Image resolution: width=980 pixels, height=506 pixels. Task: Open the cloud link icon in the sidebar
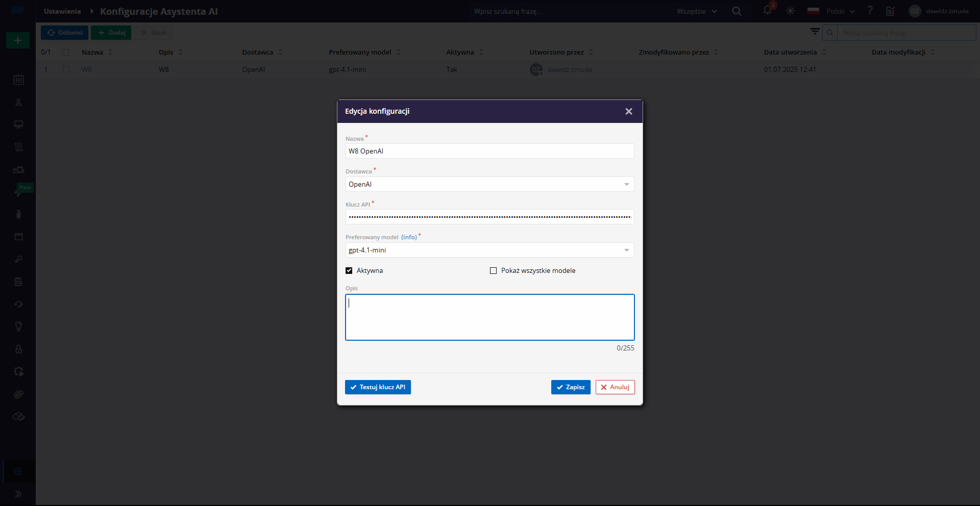[18, 416]
